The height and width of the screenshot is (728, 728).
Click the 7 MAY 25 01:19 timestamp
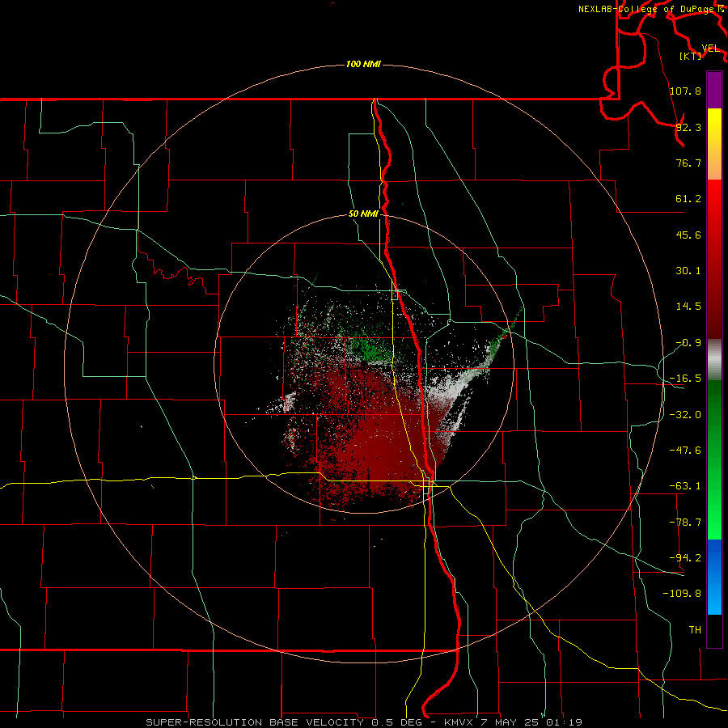533,722
